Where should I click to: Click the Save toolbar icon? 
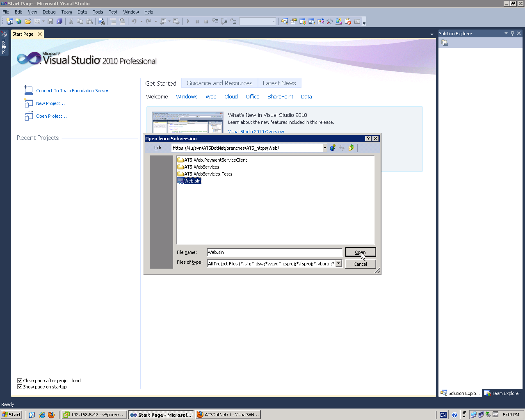point(50,21)
